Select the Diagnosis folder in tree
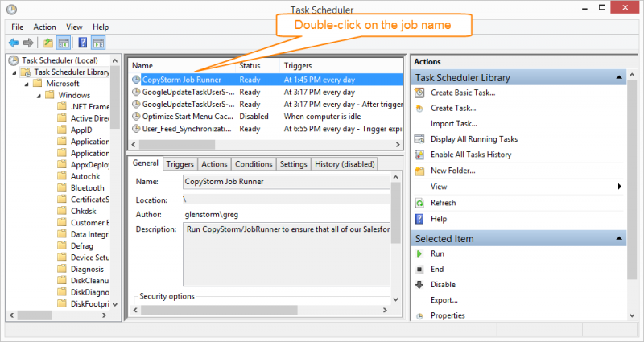 tap(87, 270)
